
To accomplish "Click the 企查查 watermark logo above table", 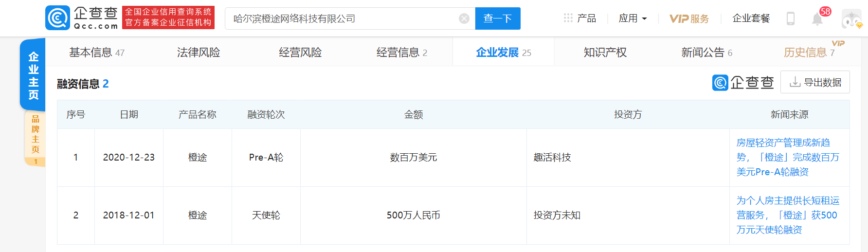I will coord(743,83).
